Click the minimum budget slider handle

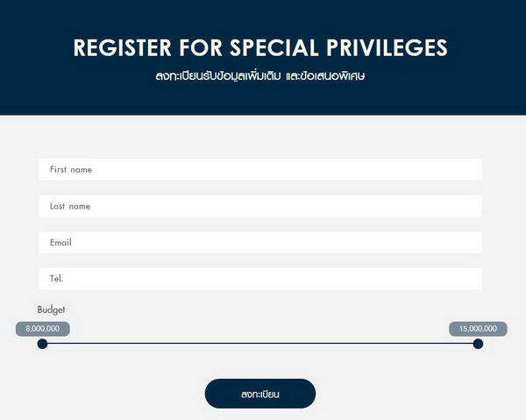click(x=42, y=344)
